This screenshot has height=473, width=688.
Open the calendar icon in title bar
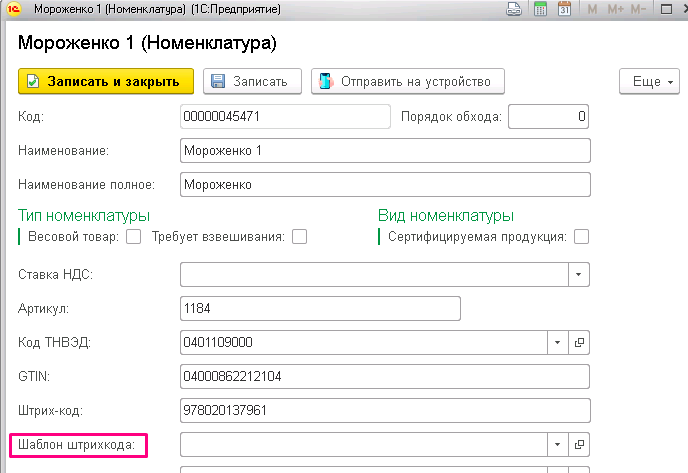point(564,11)
